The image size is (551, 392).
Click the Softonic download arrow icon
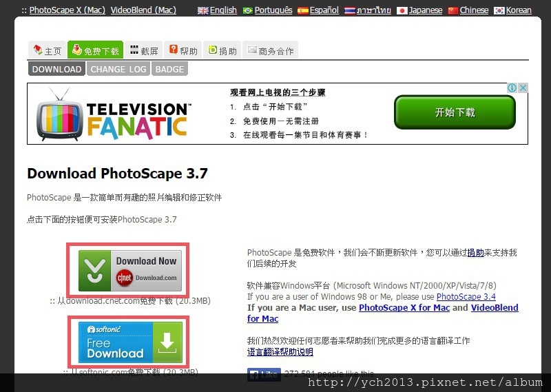[x=167, y=342]
